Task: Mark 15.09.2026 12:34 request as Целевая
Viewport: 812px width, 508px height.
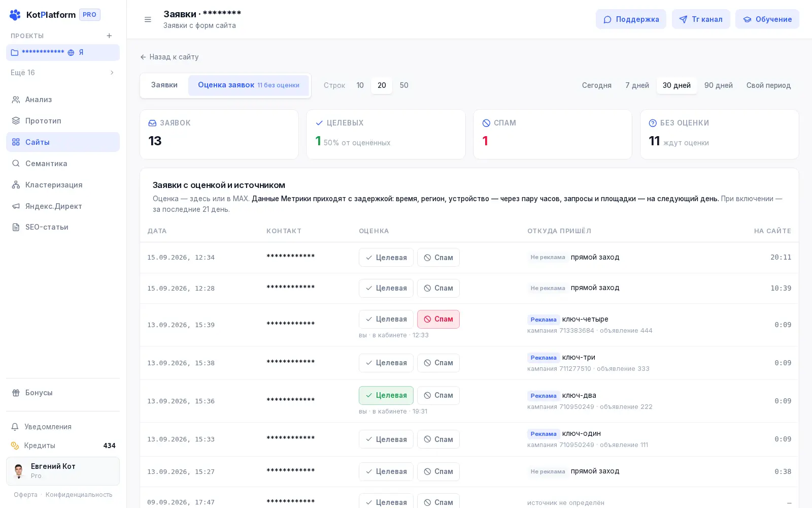Action: pyautogui.click(x=386, y=258)
